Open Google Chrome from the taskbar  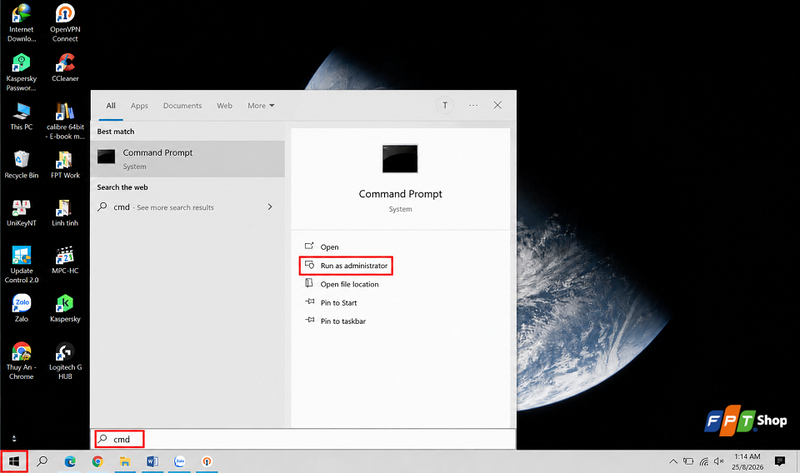click(x=97, y=461)
